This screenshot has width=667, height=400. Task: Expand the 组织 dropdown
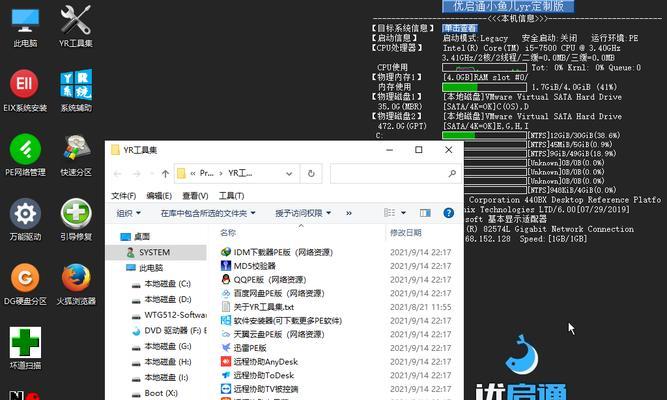pos(128,213)
